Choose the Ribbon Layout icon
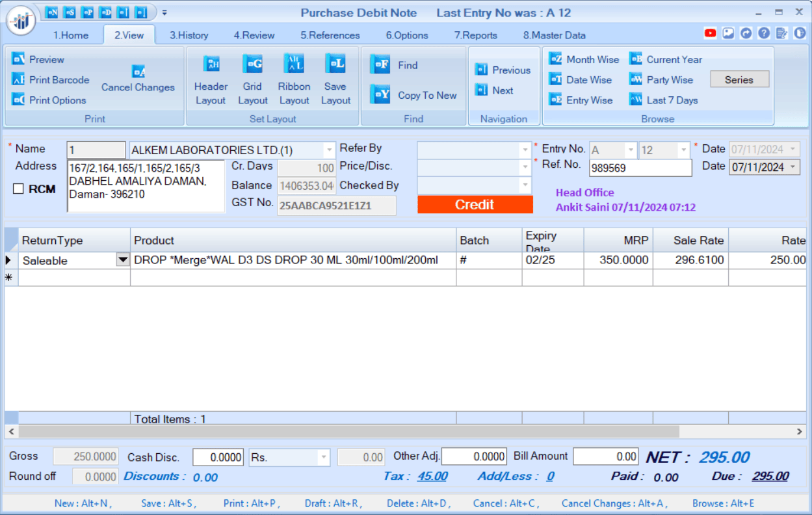Screen dimensions: 812x515 point(294,64)
